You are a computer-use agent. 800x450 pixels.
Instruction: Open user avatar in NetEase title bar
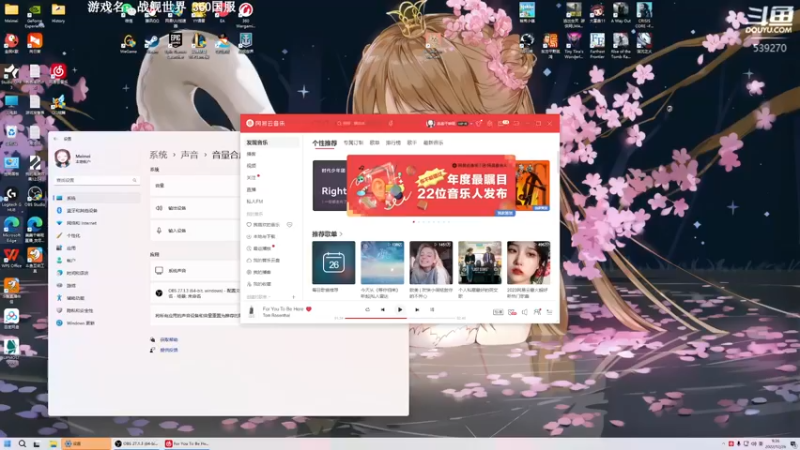(x=430, y=123)
